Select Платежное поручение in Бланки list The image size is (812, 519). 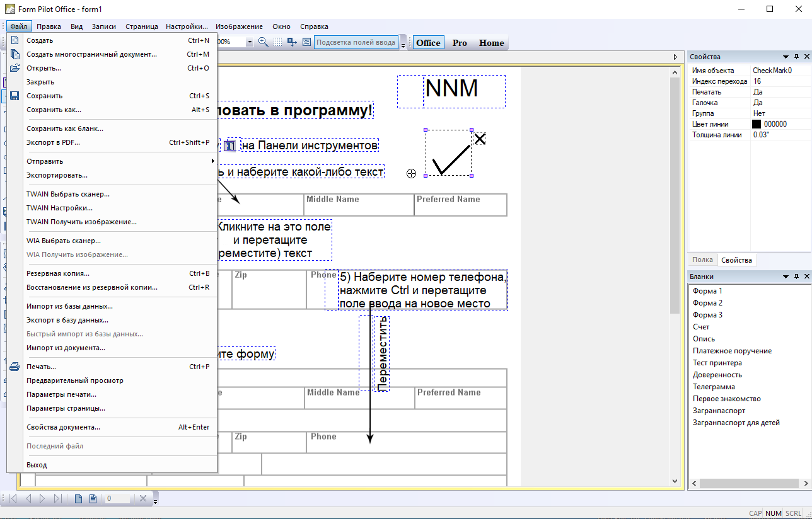pyautogui.click(x=732, y=351)
